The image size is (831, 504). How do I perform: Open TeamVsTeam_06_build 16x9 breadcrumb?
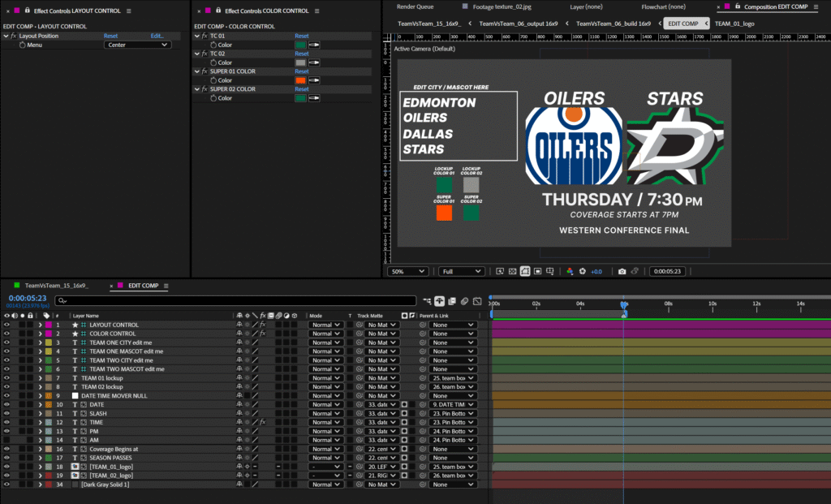pos(614,24)
